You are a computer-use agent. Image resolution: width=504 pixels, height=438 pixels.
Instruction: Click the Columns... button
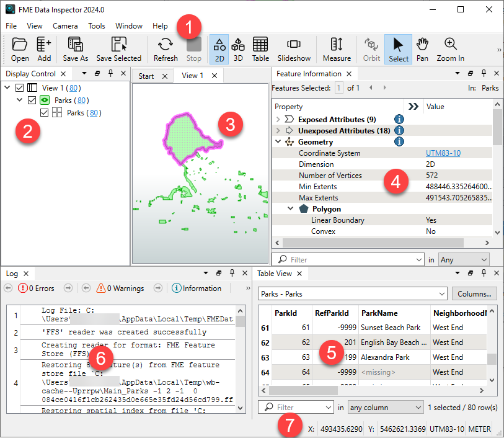[x=474, y=293]
